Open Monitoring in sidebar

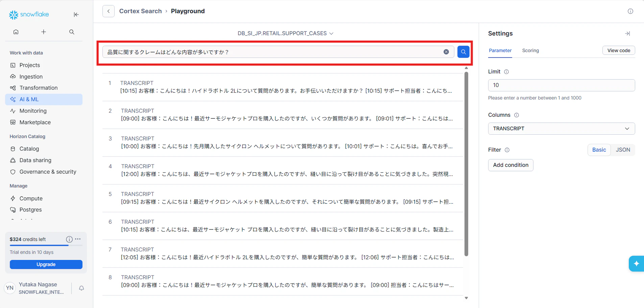pyautogui.click(x=44, y=111)
